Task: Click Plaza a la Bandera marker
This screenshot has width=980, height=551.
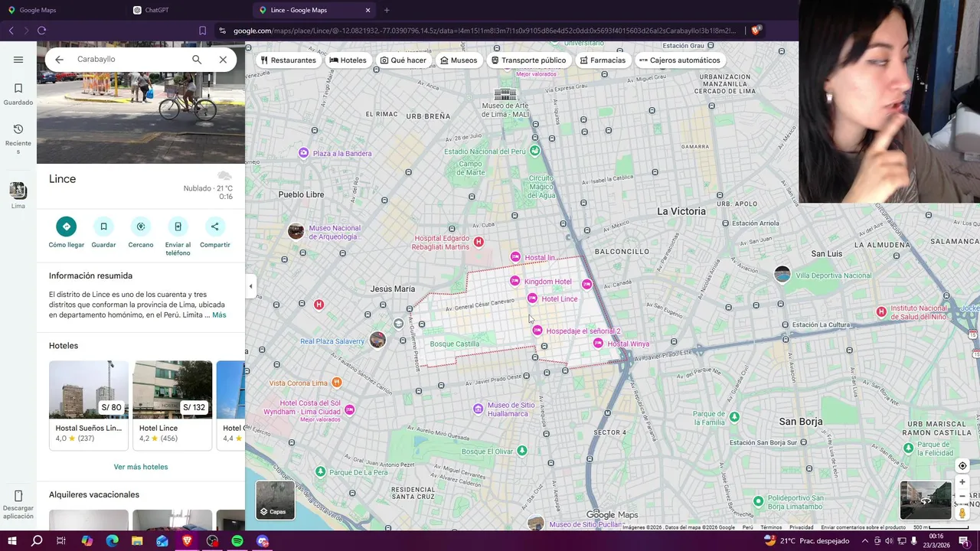Action: point(304,153)
